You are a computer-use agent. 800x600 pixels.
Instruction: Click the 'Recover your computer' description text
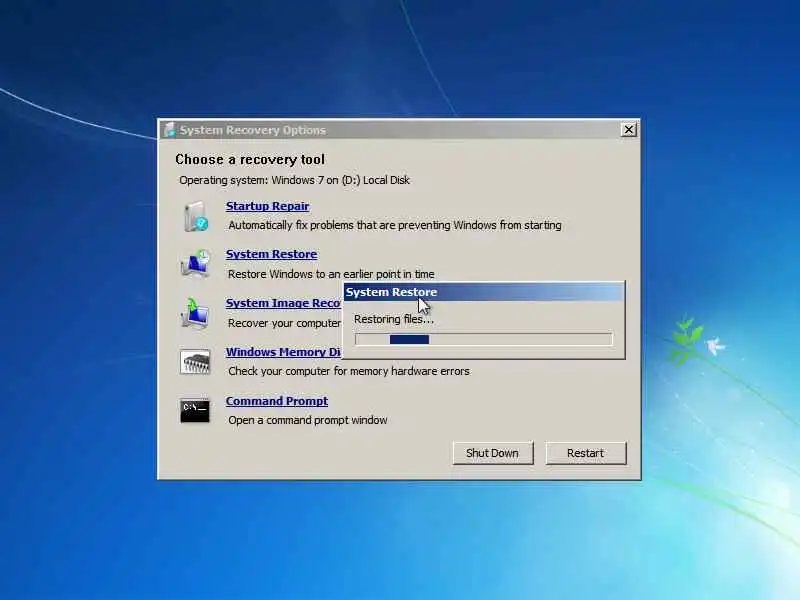point(284,323)
